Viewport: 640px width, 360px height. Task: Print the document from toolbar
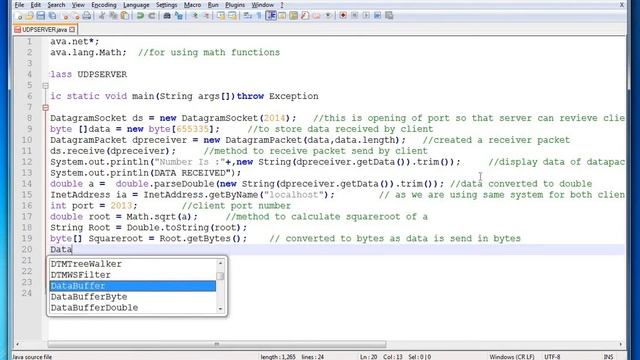(87, 16)
